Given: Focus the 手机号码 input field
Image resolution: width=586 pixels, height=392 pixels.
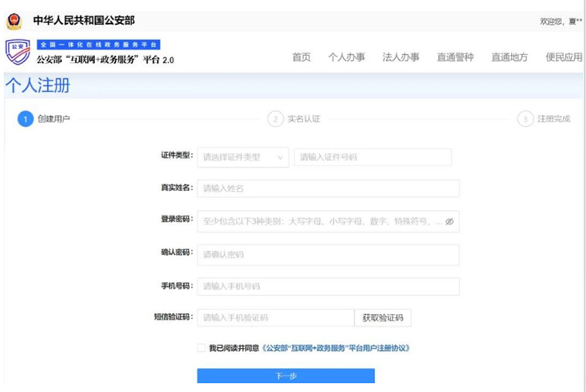Looking at the screenshot, I should 328,286.
